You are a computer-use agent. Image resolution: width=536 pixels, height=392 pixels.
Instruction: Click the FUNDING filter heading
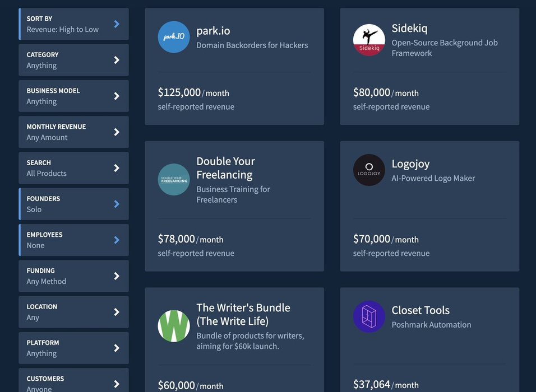point(41,271)
